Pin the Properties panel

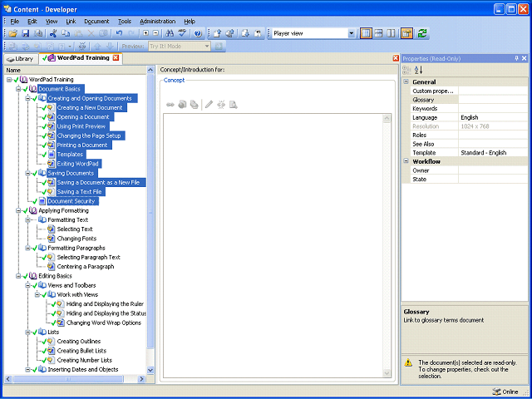click(515, 58)
